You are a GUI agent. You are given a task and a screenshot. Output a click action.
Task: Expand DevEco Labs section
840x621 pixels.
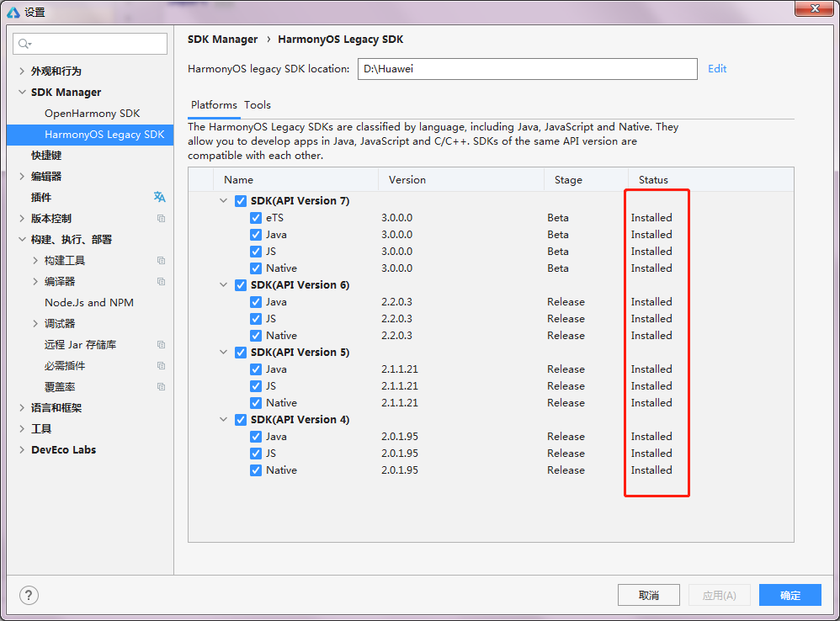pyautogui.click(x=22, y=449)
